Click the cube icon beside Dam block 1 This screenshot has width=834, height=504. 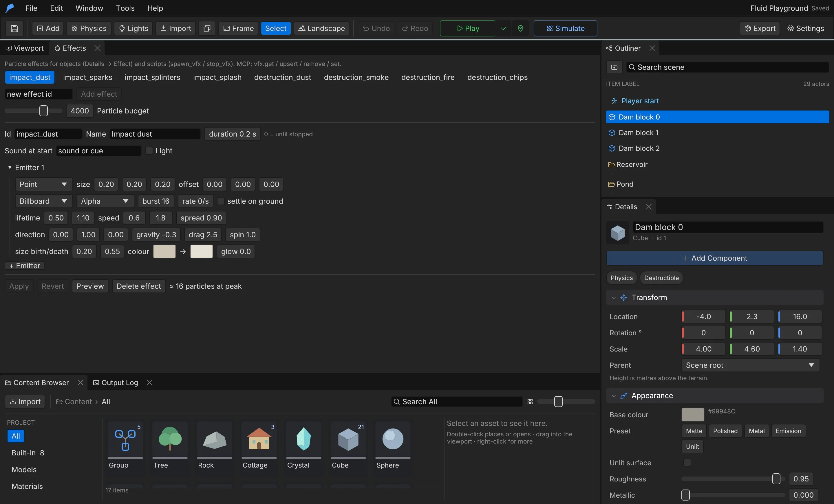coord(612,133)
